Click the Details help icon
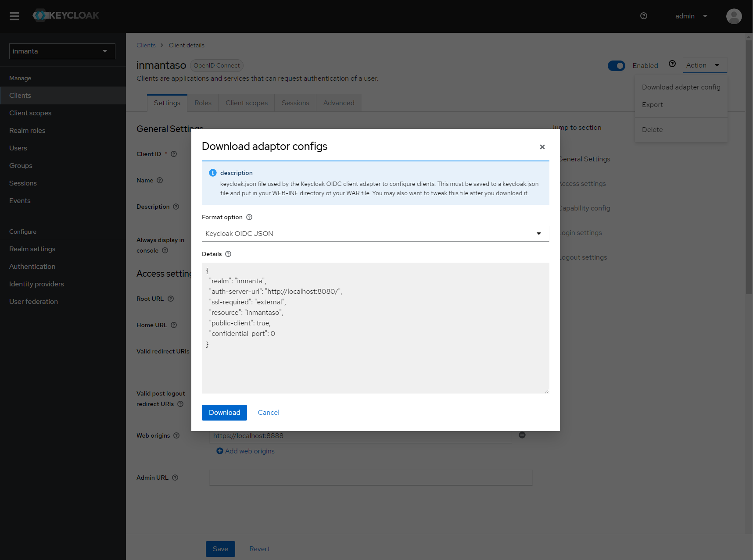This screenshot has width=753, height=560. tap(228, 254)
